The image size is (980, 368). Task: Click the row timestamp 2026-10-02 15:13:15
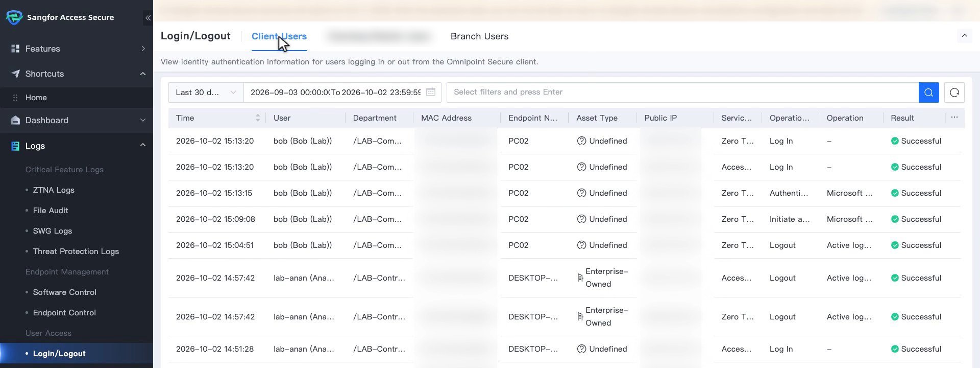(214, 193)
